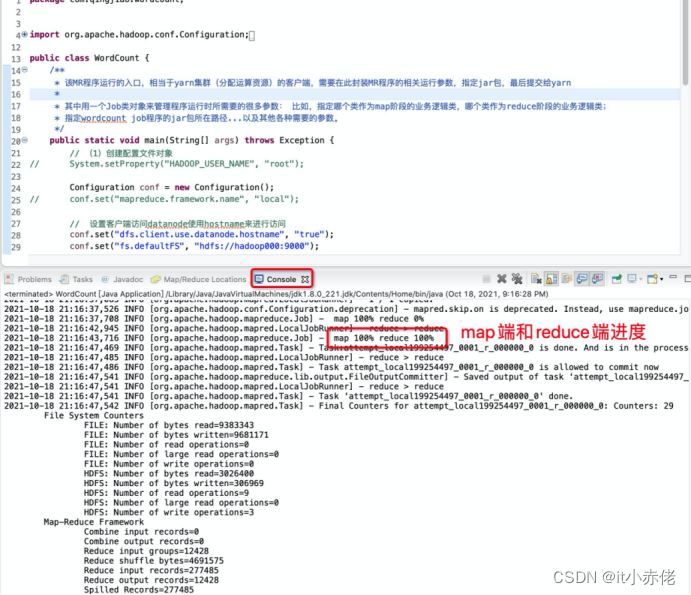Expand folded imports at line 4

pos(24,34)
